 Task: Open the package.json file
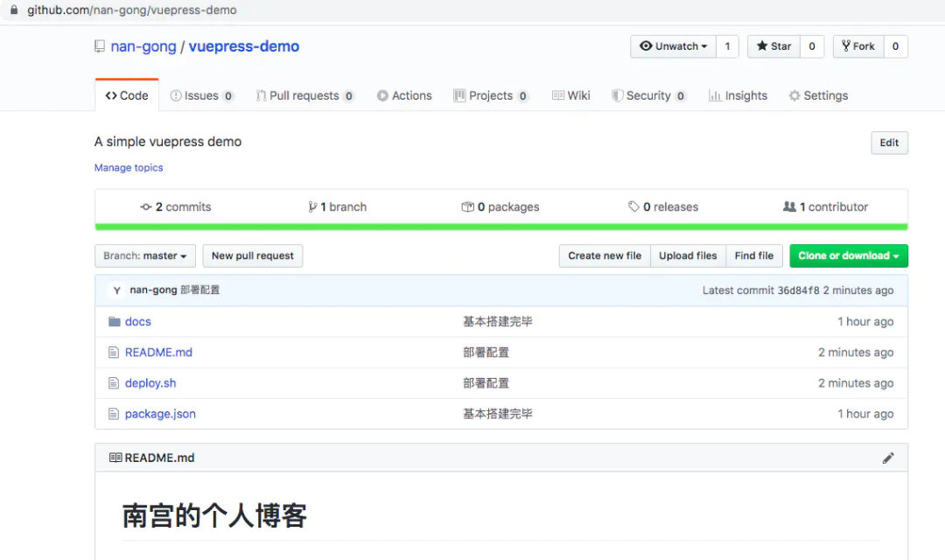pyautogui.click(x=160, y=414)
